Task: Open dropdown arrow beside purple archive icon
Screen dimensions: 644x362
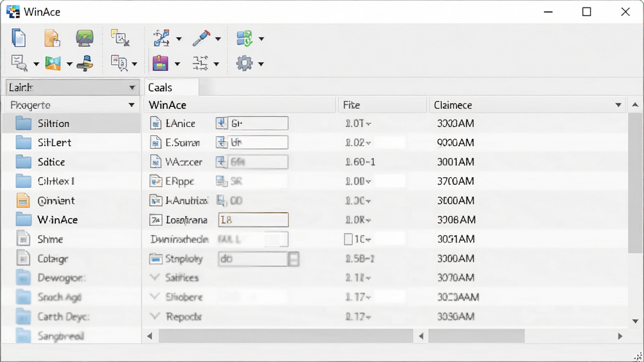Action: pos(177,64)
